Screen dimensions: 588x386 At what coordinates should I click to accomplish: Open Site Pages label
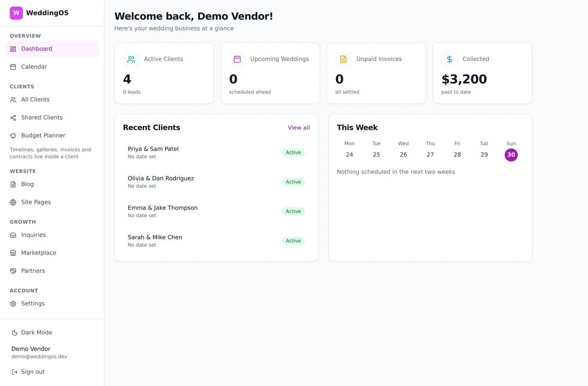point(36,202)
